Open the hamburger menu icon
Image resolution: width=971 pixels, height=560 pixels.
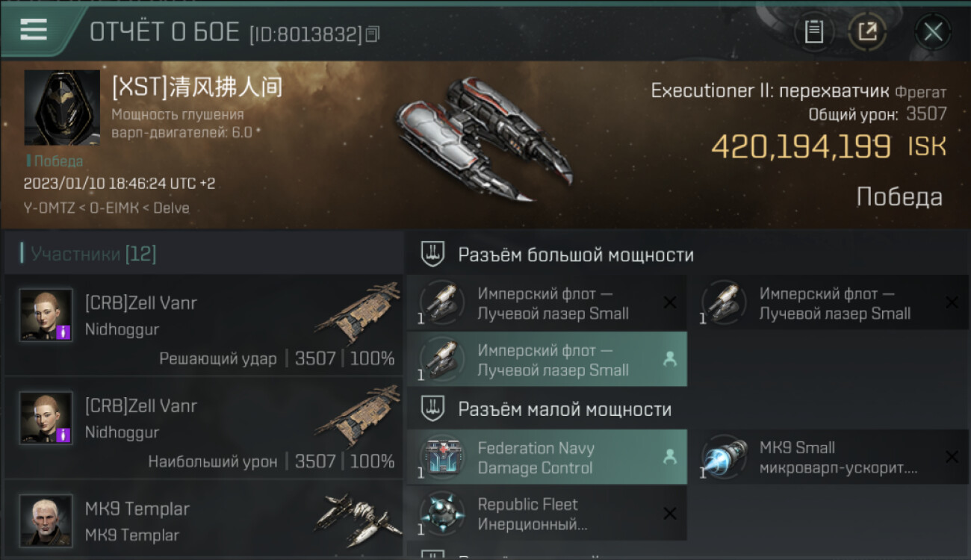[34, 30]
